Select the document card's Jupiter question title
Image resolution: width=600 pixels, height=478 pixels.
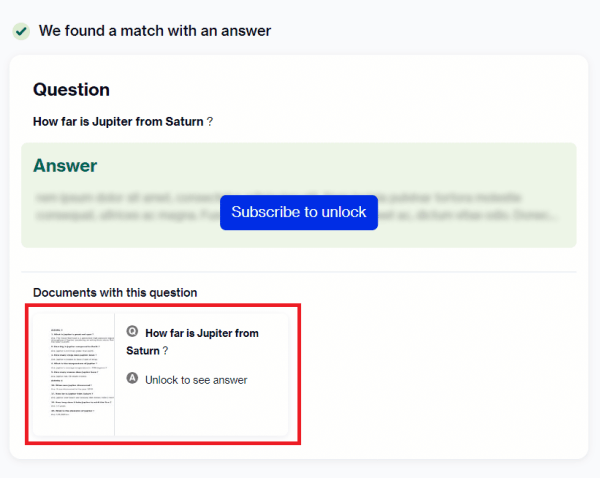[192, 342]
